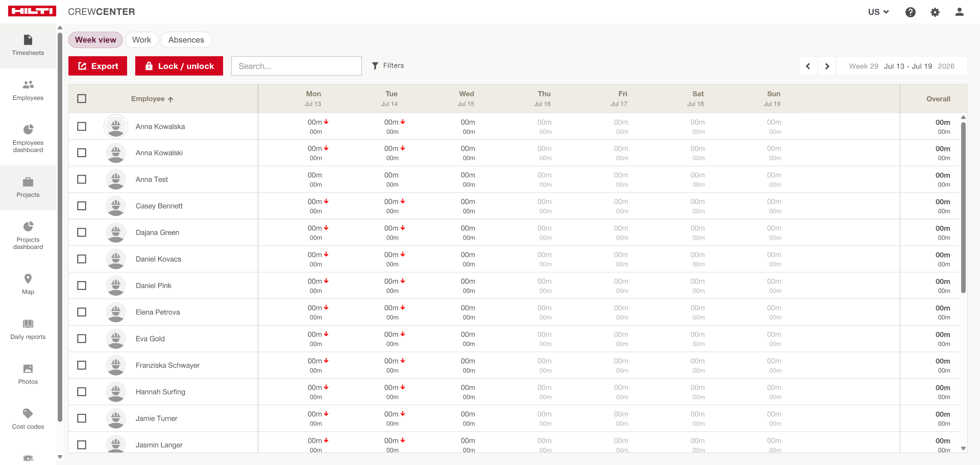The width and height of the screenshot is (980, 465).
Task: Open the Photos sidebar icon
Action: 28,368
